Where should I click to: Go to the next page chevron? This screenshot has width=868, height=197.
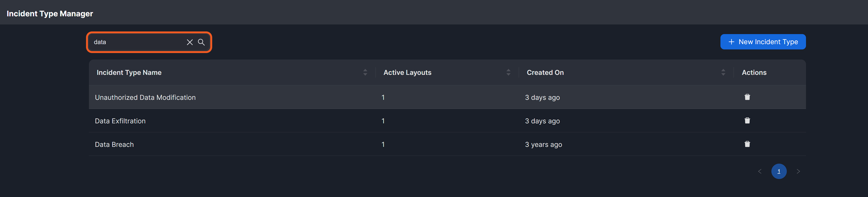point(798,172)
